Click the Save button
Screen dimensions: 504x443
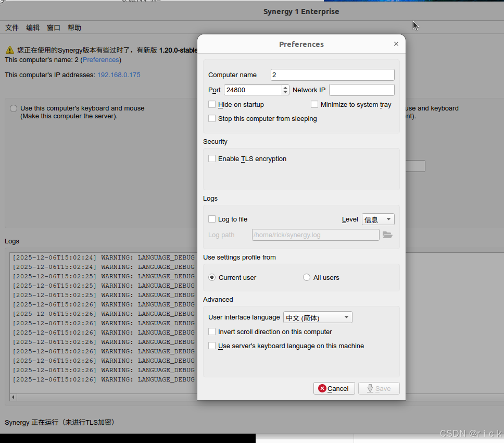click(x=379, y=388)
